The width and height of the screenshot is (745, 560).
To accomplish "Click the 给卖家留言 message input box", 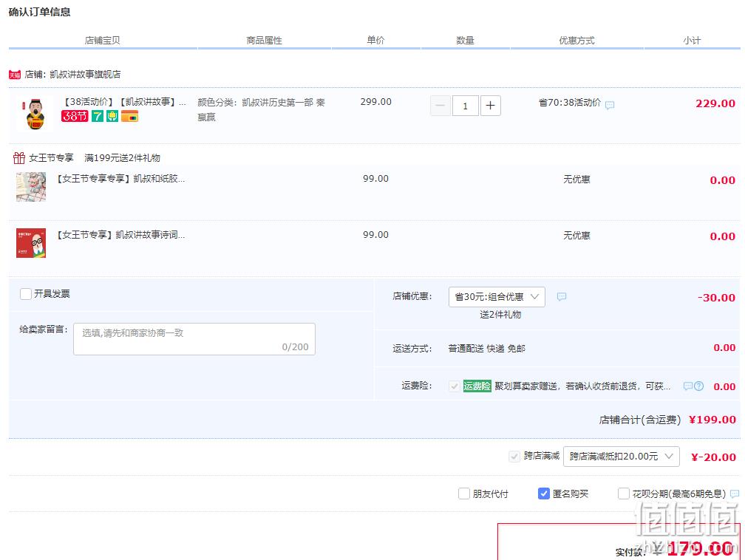I will point(194,339).
